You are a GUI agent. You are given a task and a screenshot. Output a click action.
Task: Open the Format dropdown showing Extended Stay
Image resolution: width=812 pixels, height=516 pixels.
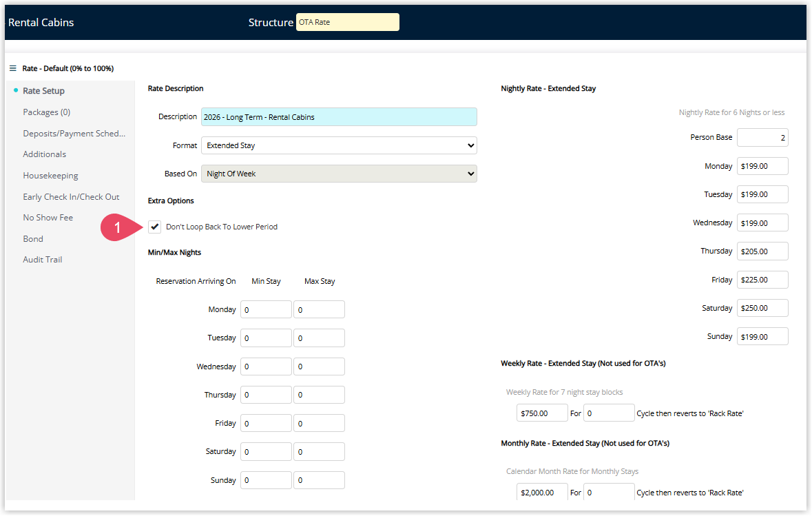point(339,145)
